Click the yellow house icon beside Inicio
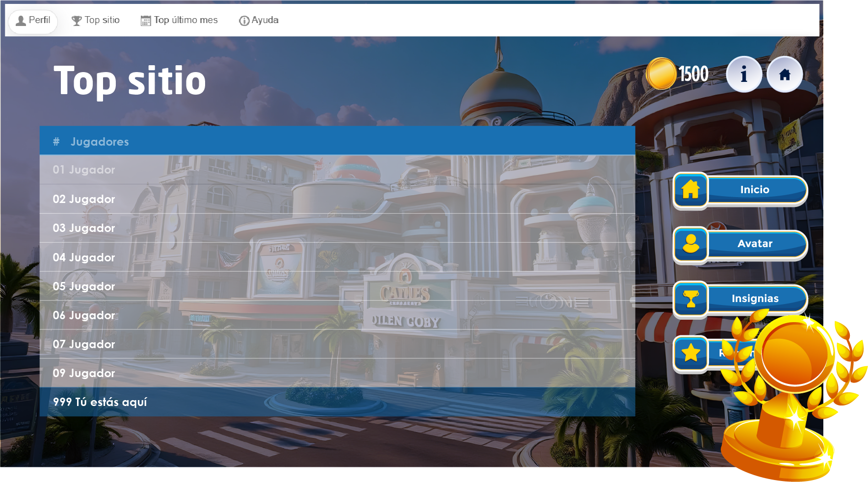The height and width of the screenshot is (482, 868). [690, 190]
